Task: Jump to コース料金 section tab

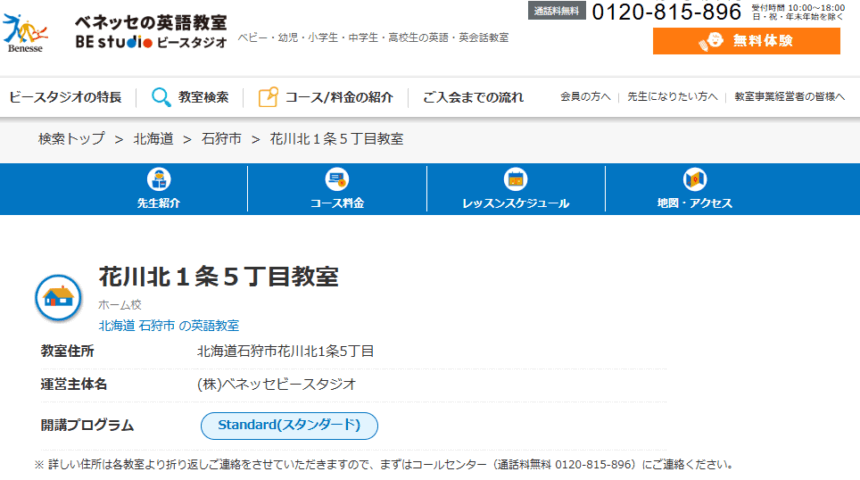Action: coord(337,189)
